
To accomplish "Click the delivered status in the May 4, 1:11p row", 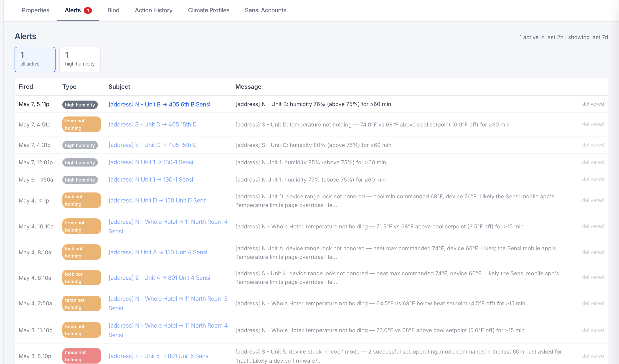I will pyautogui.click(x=593, y=200).
